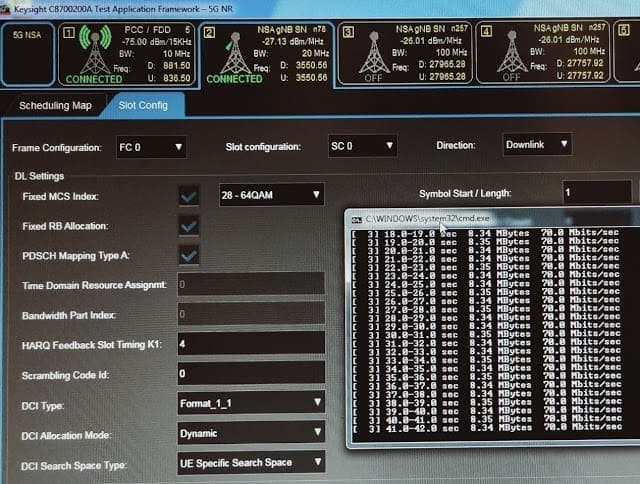This screenshot has height=484, width=640.
Task: Toggle the Fixed RB Allocation checkbox
Action: pyautogui.click(x=189, y=226)
